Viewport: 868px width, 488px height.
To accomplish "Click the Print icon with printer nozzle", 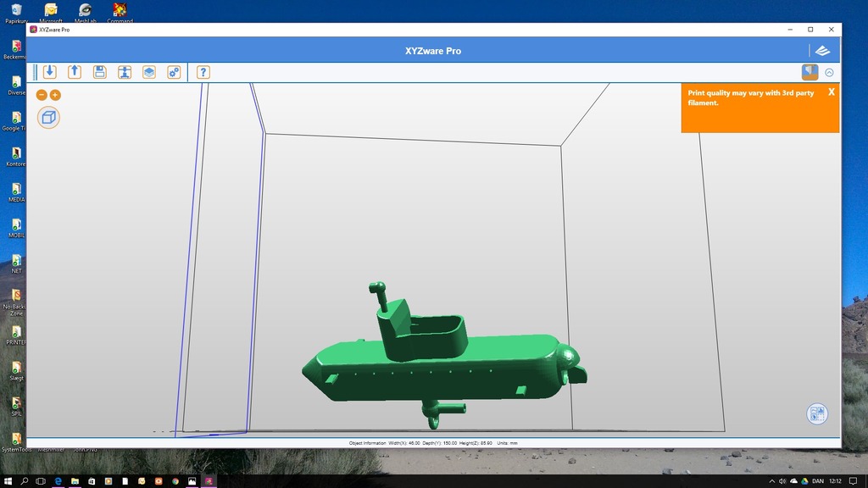I will point(125,72).
